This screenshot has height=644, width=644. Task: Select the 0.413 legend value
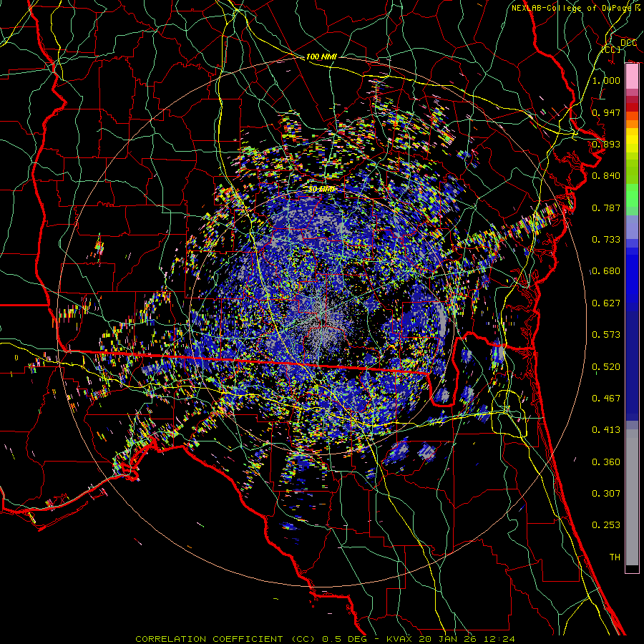click(x=606, y=430)
